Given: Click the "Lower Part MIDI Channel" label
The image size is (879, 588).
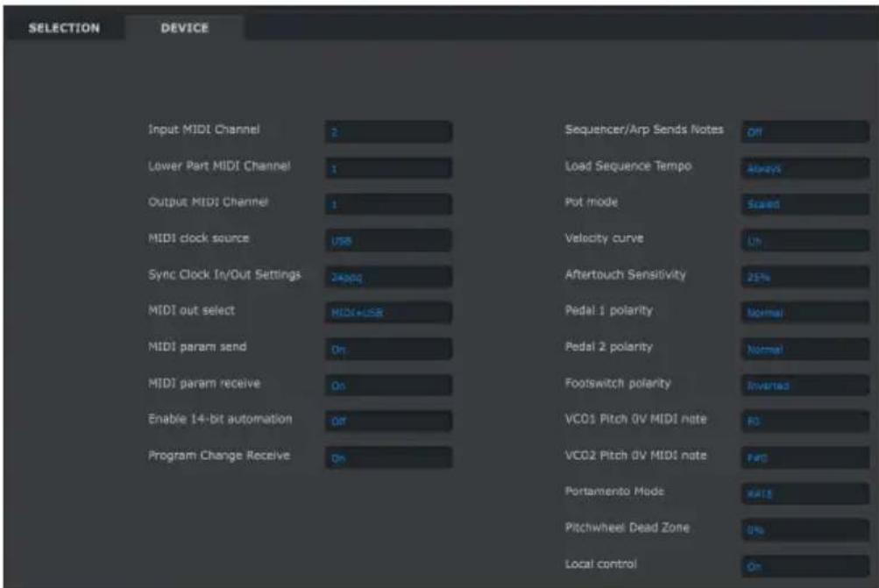Looking at the screenshot, I should tap(219, 166).
